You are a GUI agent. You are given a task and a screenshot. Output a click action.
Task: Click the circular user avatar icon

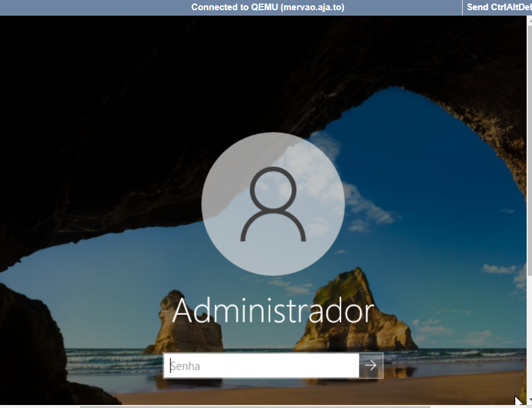tap(273, 204)
